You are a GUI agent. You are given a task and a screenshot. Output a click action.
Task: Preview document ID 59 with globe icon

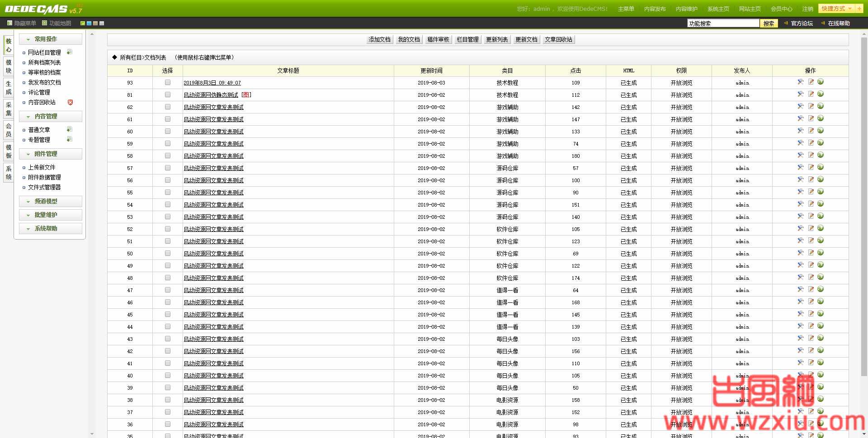pyautogui.click(x=821, y=143)
